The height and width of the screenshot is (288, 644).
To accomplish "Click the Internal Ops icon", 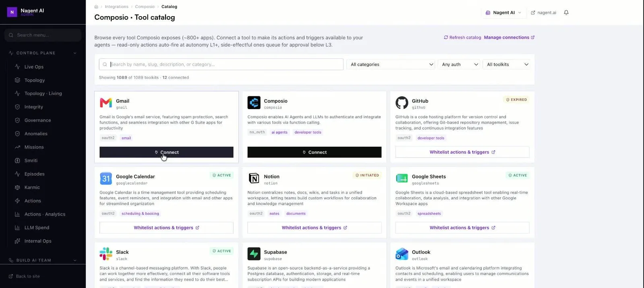I will pyautogui.click(x=17, y=241).
